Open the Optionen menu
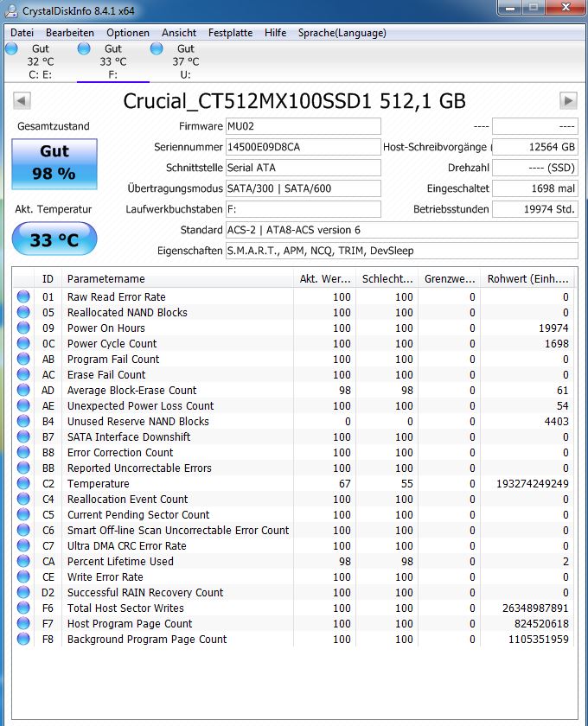Image resolution: width=588 pixels, height=726 pixels. pyautogui.click(x=128, y=33)
